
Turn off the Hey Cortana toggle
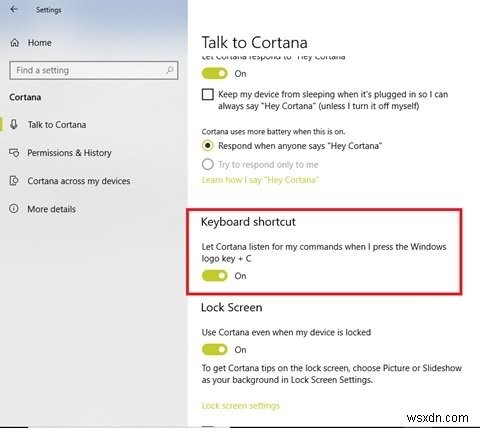[214, 73]
